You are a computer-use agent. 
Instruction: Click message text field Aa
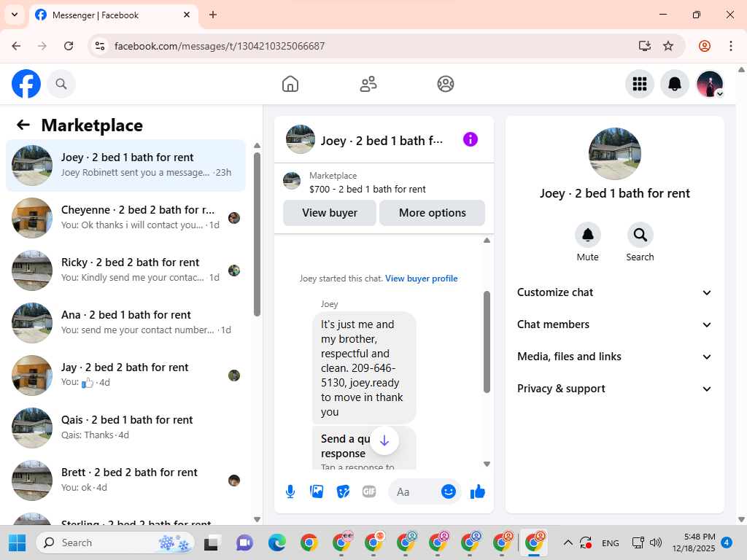[x=415, y=491]
